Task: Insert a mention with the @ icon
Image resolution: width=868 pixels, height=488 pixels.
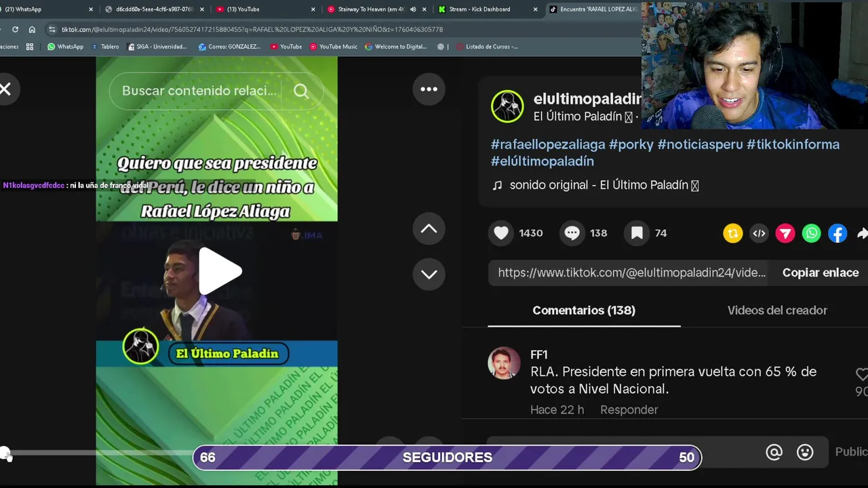Action: coord(774,452)
